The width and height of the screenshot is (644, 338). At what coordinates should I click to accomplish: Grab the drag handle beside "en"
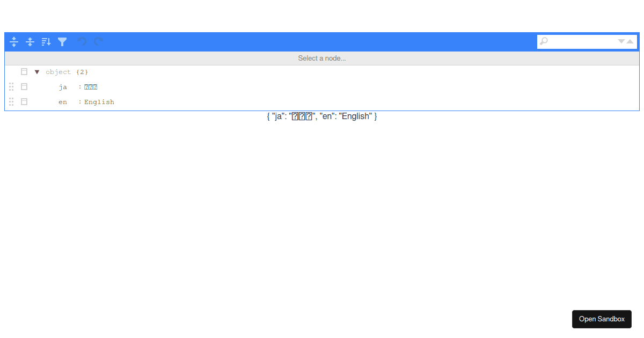11,101
